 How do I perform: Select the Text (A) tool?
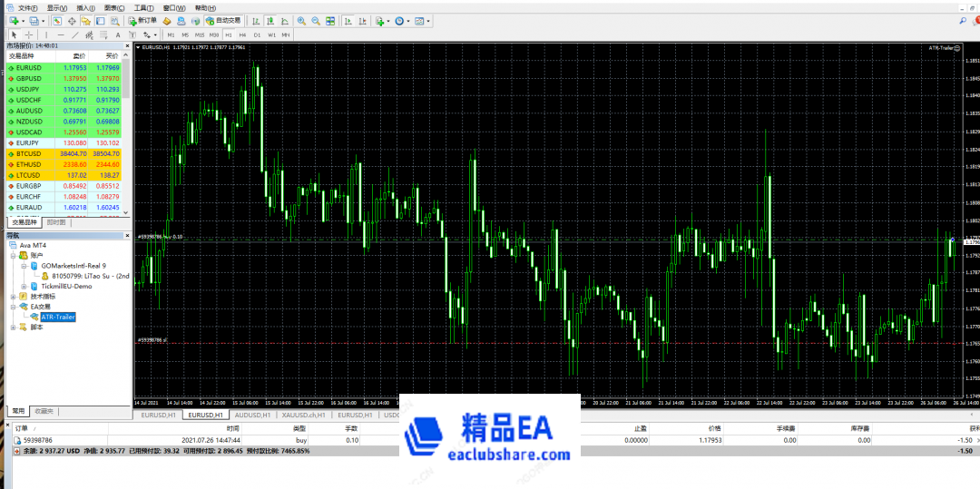[118, 35]
